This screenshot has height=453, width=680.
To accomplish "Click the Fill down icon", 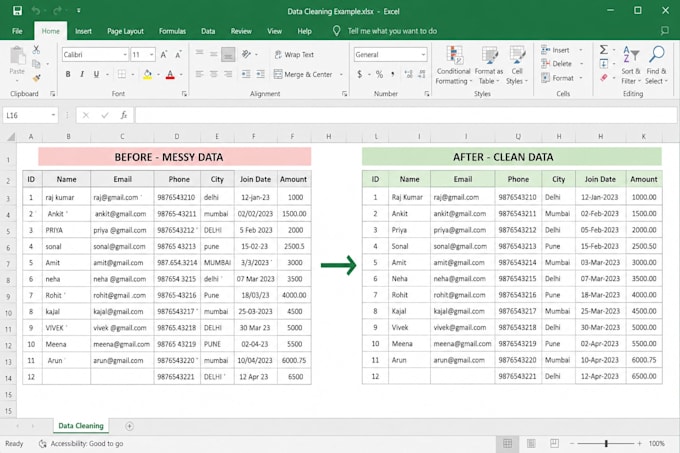I will pos(604,64).
